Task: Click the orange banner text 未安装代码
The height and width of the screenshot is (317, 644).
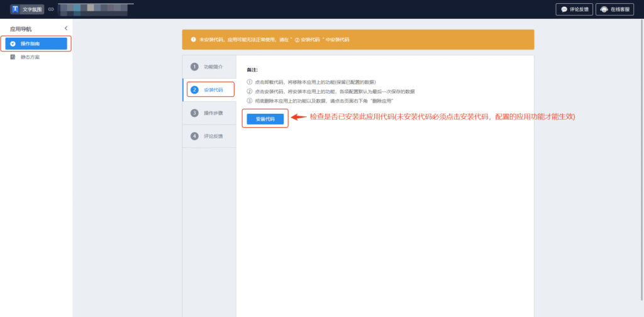Action: (274, 40)
